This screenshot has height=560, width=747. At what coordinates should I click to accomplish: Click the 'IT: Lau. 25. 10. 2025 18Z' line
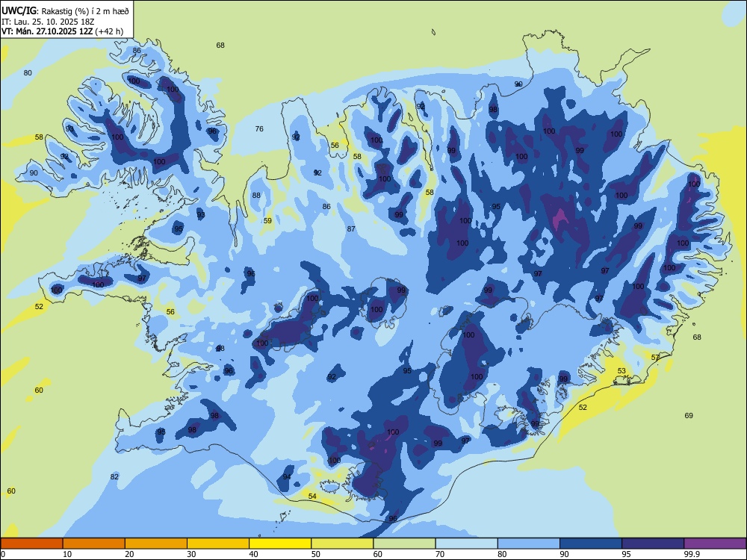click(x=48, y=22)
